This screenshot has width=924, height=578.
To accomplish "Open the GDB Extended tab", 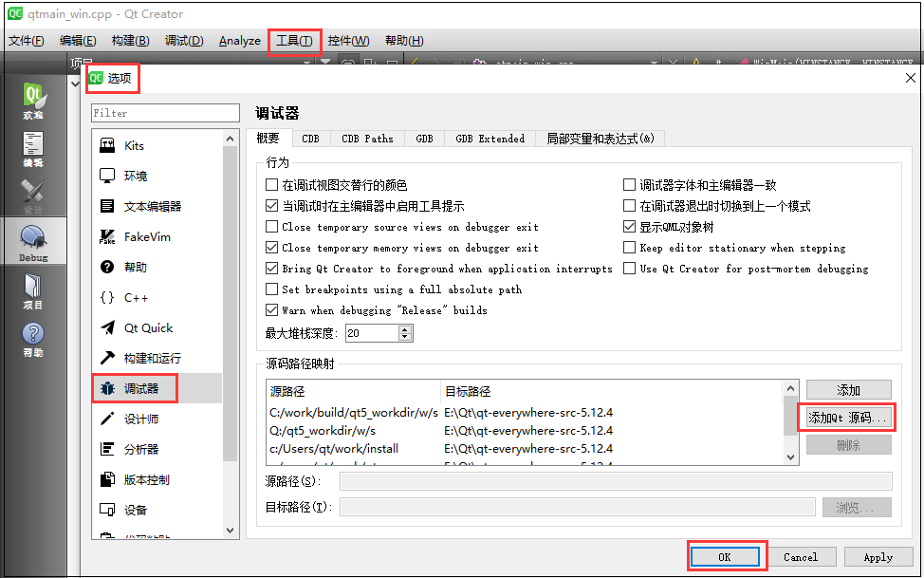I will click(490, 139).
